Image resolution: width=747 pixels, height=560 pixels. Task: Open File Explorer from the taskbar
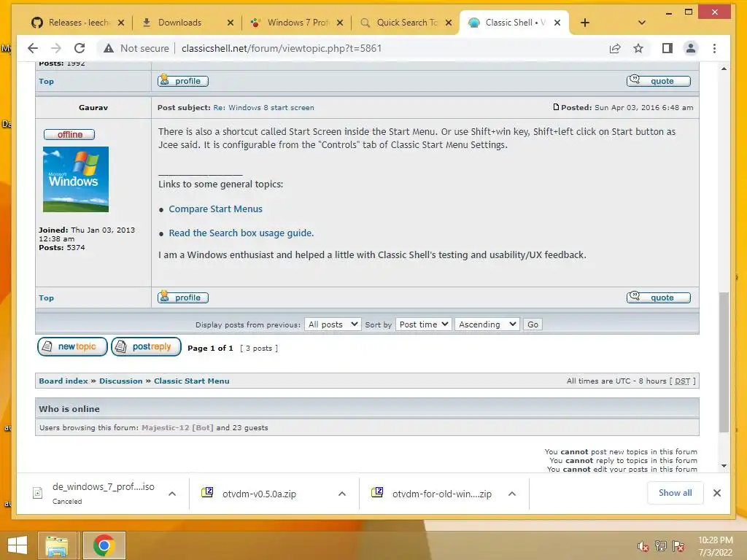(57, 545)
